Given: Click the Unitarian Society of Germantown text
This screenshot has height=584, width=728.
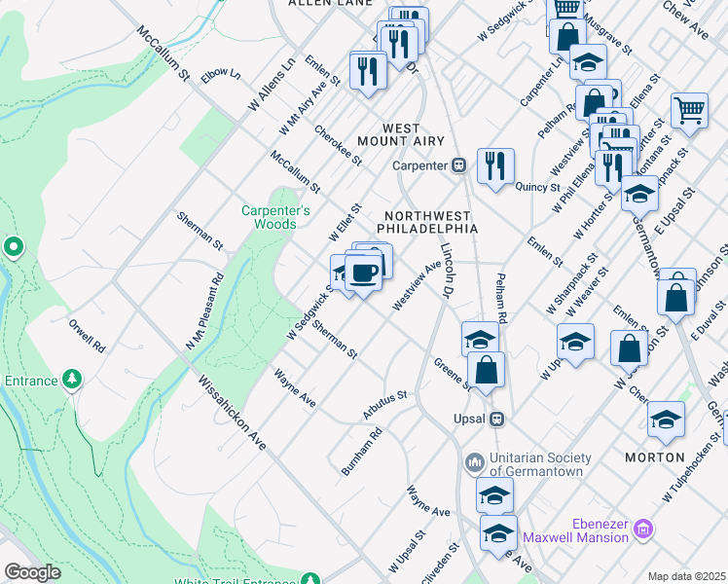Looking at the screenshot, I should [x=540, y=464].
